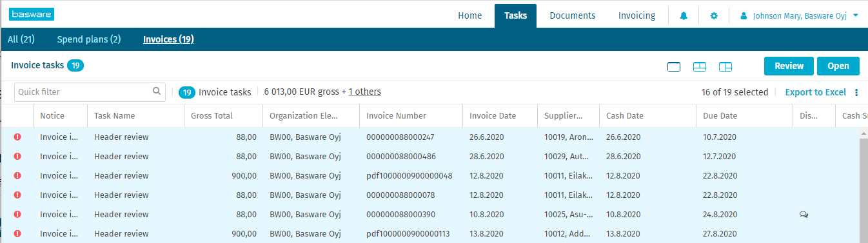The height and width of the screenshot is (243, 868).
Task: Open the '1 others' currency link
Action: 365,92
